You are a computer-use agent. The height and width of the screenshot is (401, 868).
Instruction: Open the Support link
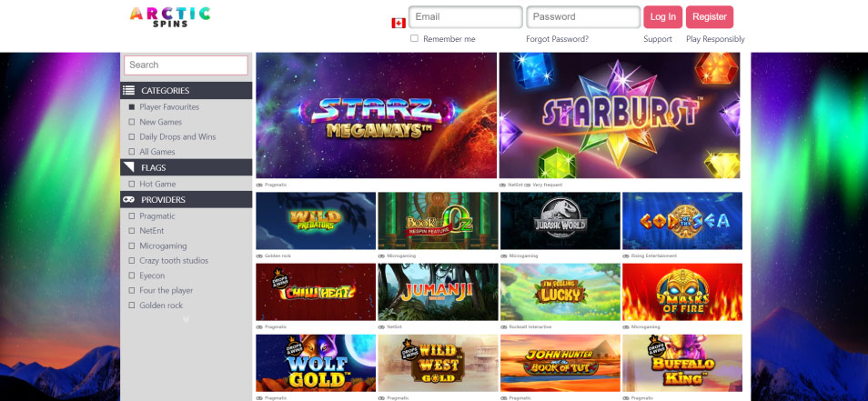click(x=658, y=39)
